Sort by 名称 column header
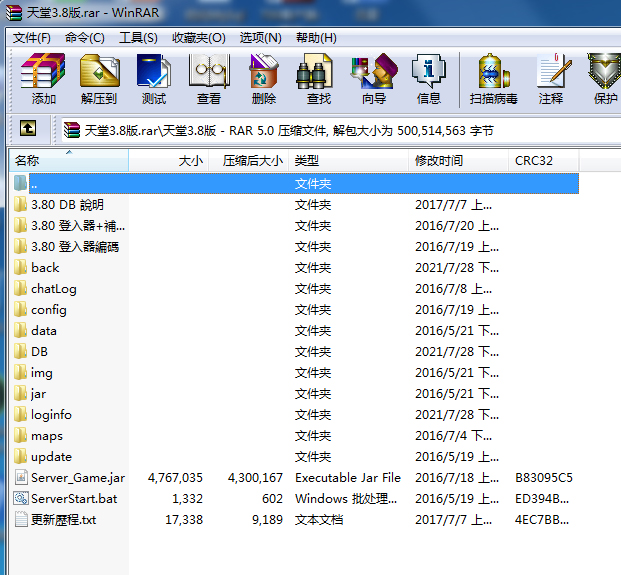 (69, 160)
